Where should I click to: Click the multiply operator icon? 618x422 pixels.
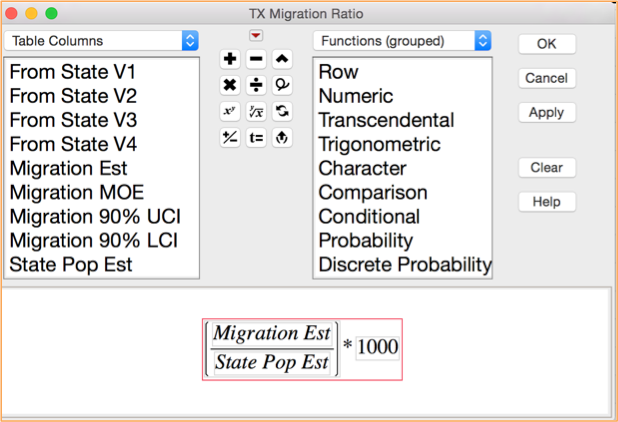pyautogui.click(x=230, y=85)
